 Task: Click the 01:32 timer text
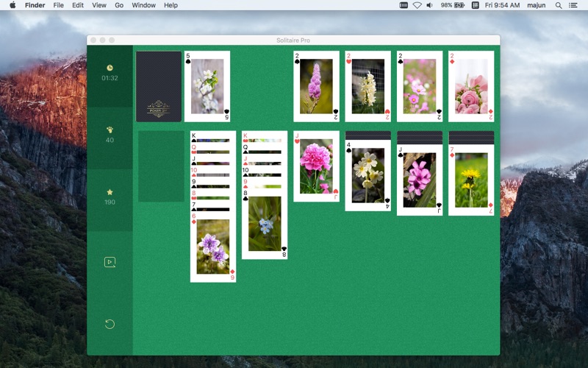[110, 78]
